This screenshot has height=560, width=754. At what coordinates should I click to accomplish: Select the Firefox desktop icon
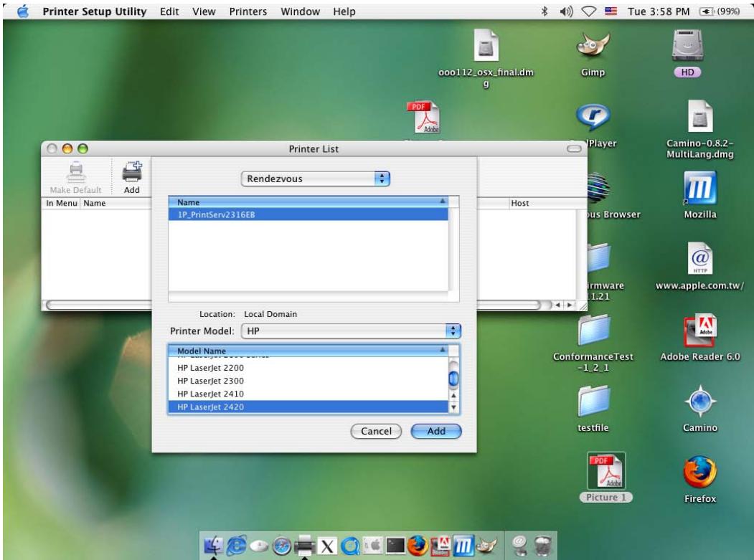click(x=700, y=472)
